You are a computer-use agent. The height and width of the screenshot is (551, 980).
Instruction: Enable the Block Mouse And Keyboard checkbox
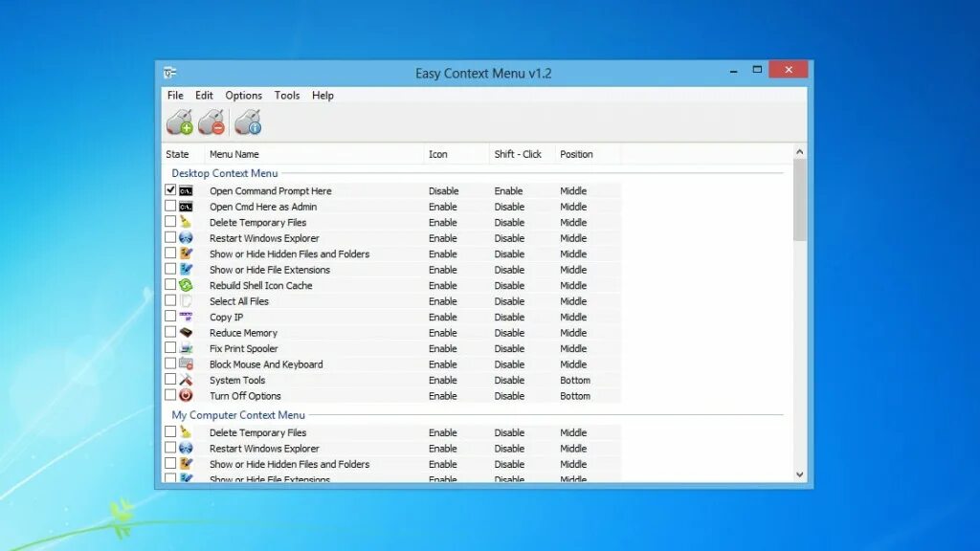coord(170,364)
